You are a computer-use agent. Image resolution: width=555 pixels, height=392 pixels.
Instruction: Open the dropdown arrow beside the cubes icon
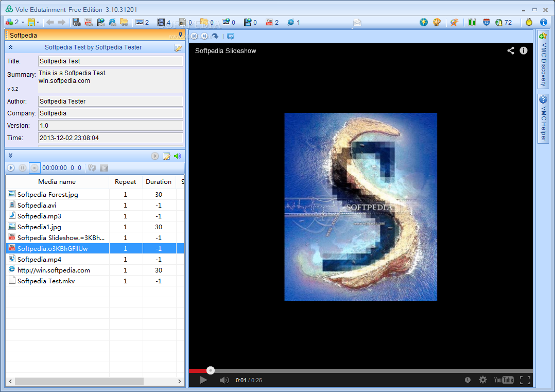point(23,23)
